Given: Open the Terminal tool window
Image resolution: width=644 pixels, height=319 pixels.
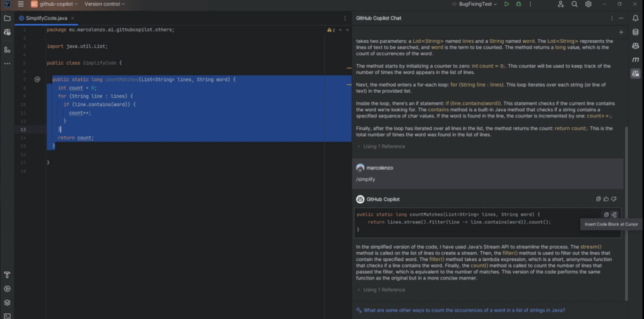Looking at the screenshot, I should [7, 316].
